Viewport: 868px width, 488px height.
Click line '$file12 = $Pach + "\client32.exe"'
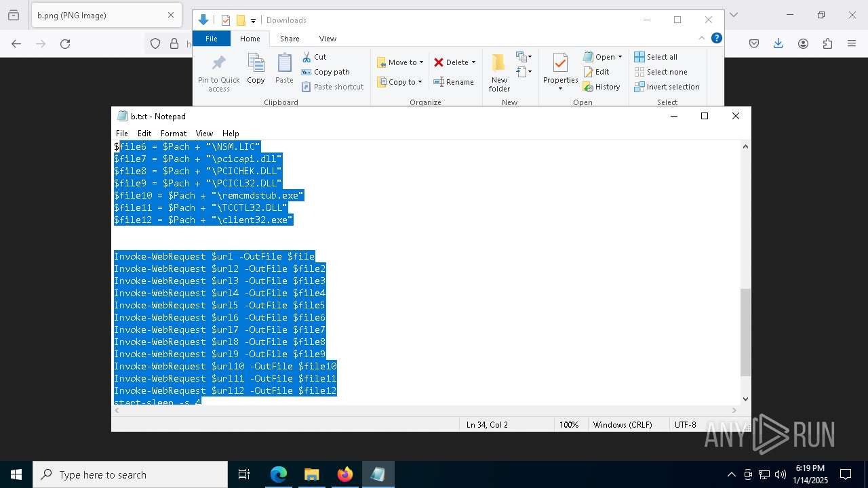point(203,220)
